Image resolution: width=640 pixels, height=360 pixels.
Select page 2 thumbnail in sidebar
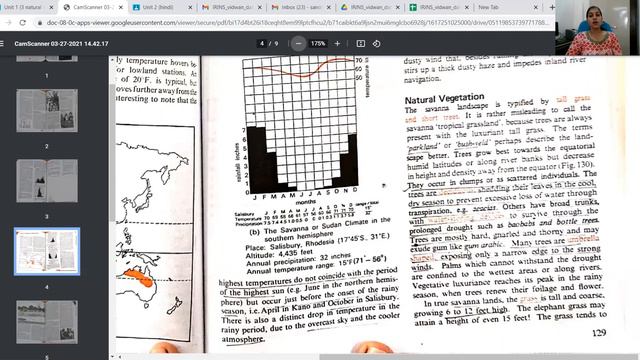tap(47, 111)
